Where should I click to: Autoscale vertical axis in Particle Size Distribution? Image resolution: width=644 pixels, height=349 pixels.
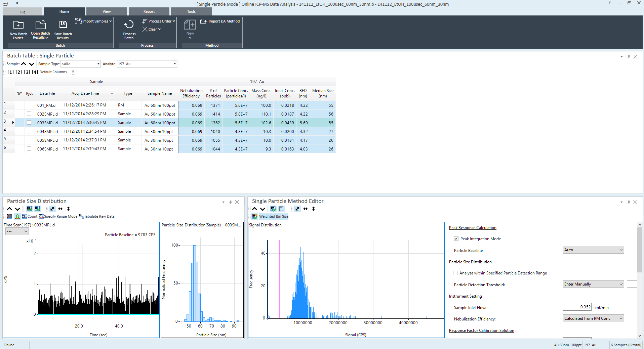(x=68, y=209)
